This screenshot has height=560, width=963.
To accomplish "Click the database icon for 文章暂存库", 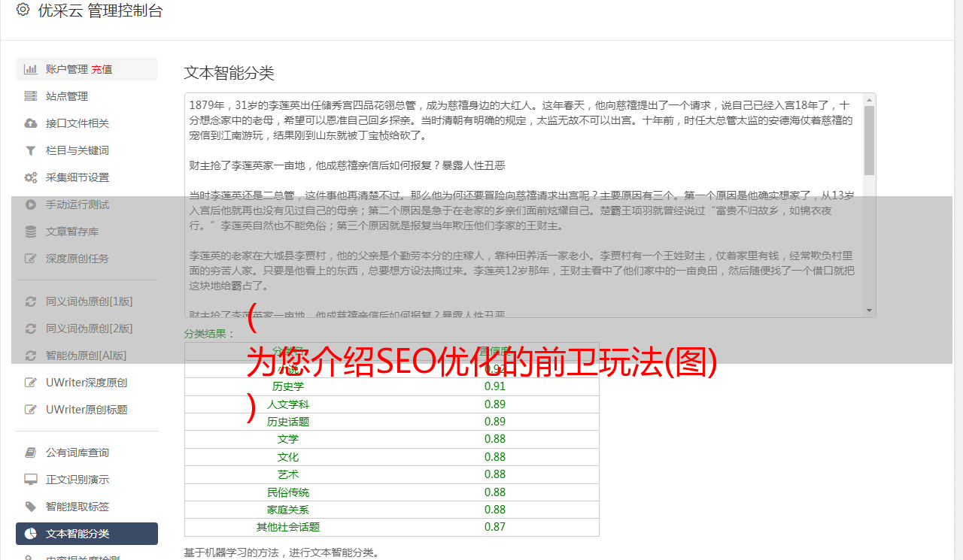I will point(30,232).
